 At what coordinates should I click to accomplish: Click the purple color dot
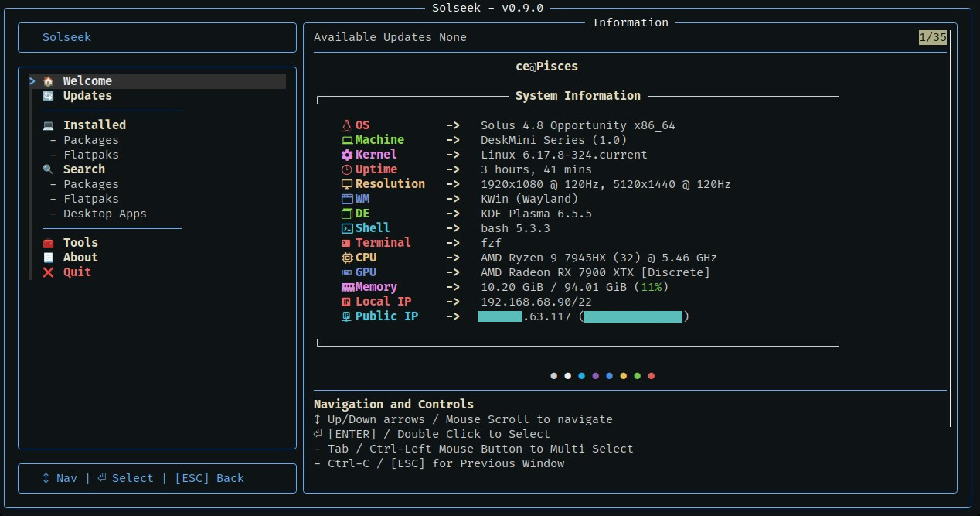pos(595,376)
